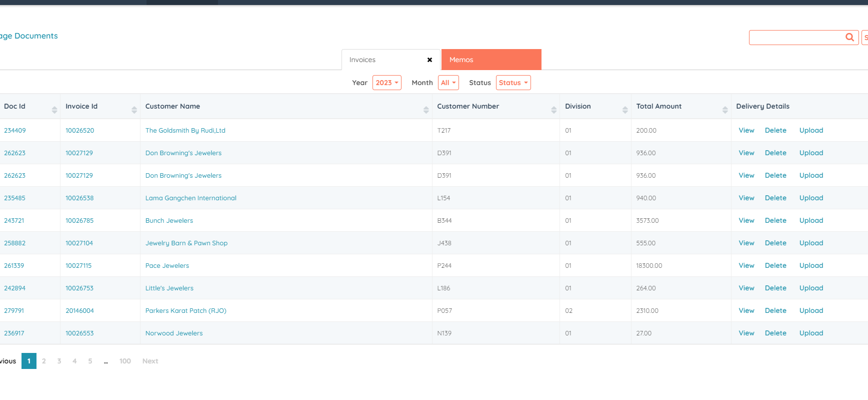Image resolution: width=868 pixels, height=400 pixels.
Task: Sort by Total Amount column arrows
Action: click(725, 110)
